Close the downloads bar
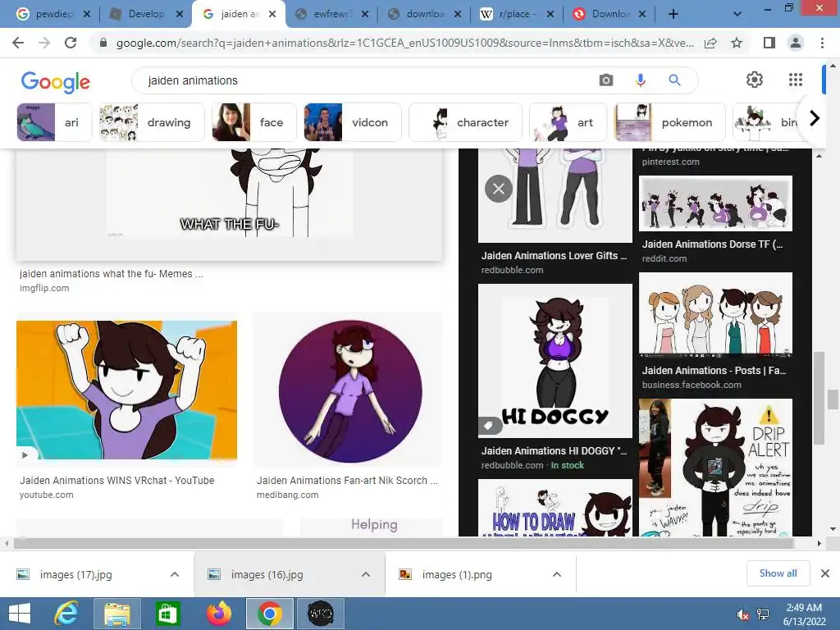840x630 pixels. click(x=825, y=573)
